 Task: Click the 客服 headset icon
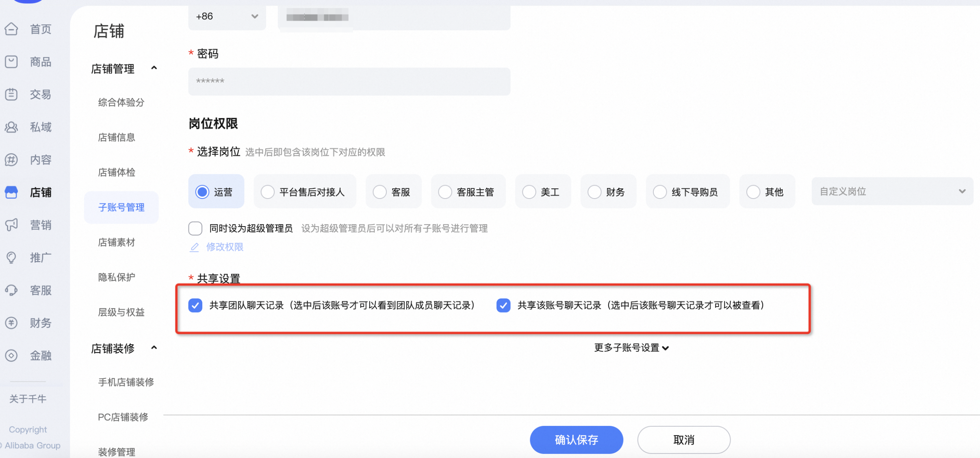pos(11,290)
